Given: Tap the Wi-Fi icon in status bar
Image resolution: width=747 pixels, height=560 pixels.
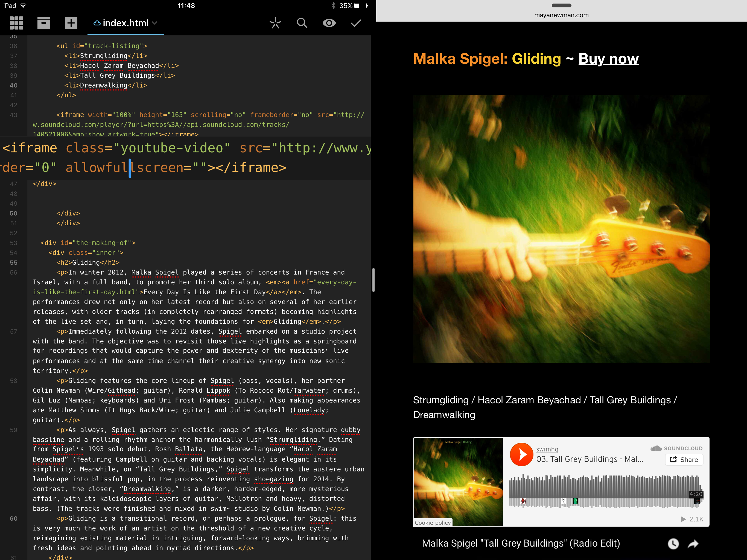Looking at the screenshot, I should pyautogui.click(x=23, y=5).
